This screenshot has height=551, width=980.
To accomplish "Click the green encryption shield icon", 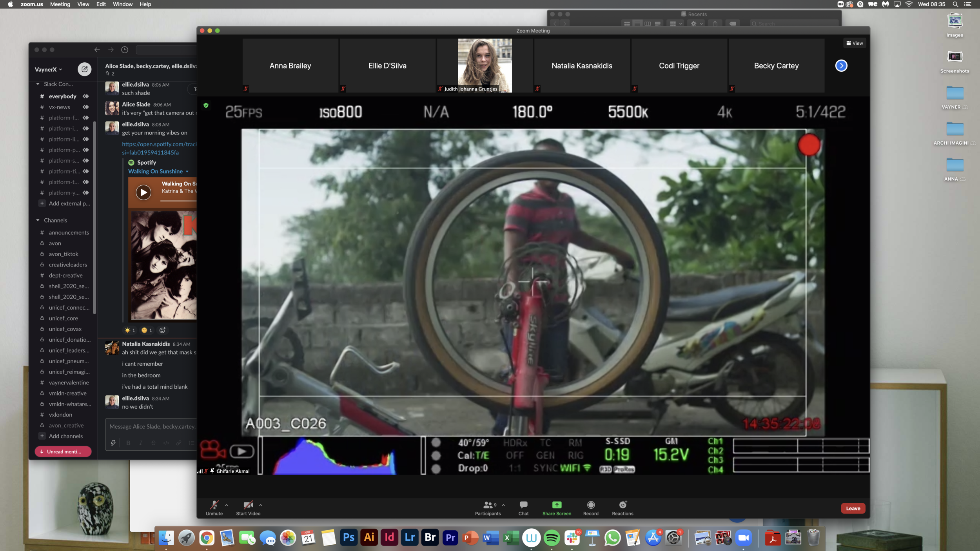I will click(206, 105).
